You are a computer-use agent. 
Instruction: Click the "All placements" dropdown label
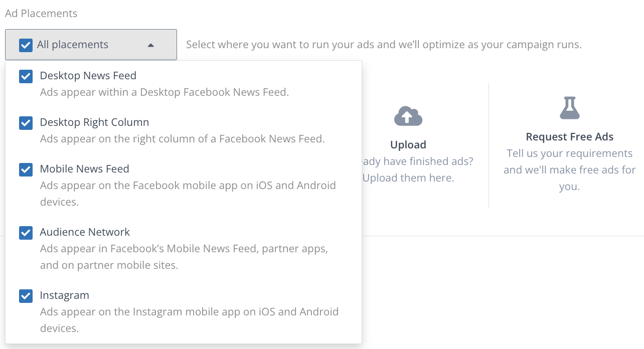click(73, 45)
